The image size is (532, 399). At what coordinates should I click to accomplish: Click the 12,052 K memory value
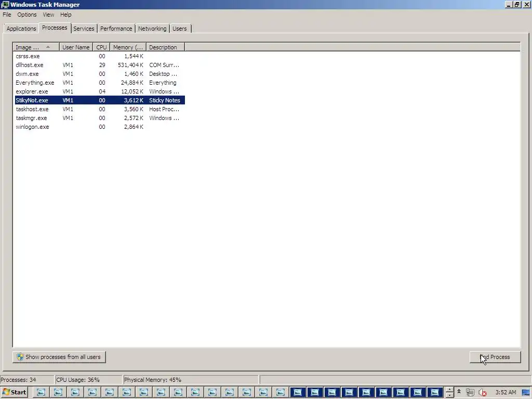(x=132, y=91)
